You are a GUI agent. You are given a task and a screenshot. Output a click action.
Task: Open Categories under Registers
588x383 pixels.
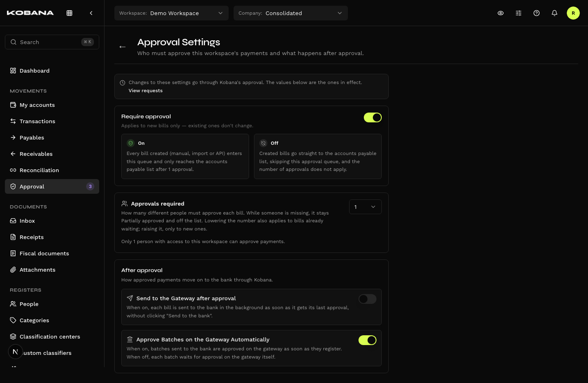coord(52,320)
